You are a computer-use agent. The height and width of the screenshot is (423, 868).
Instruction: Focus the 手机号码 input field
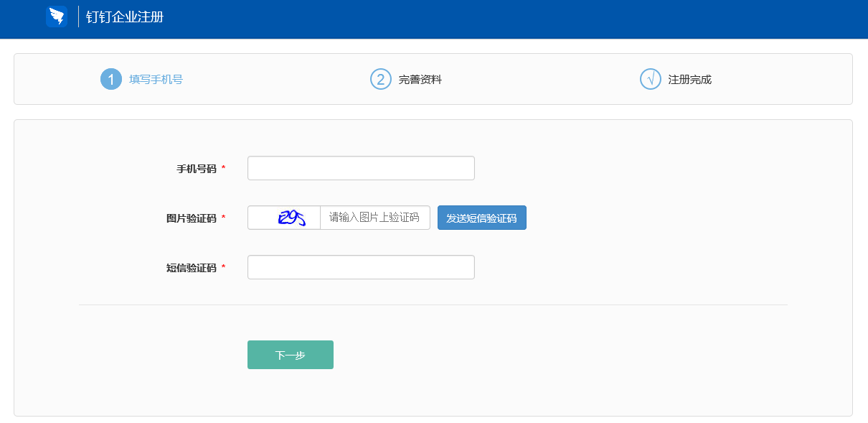[x=361, y=168]
